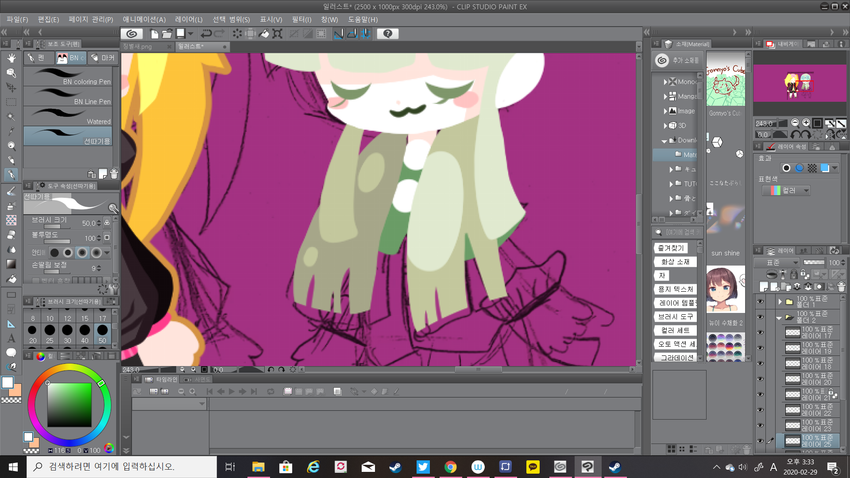This screenshot has height=478, width=850.
Task: Open the 편집(E) menu
Action: (x=48, y=20)
